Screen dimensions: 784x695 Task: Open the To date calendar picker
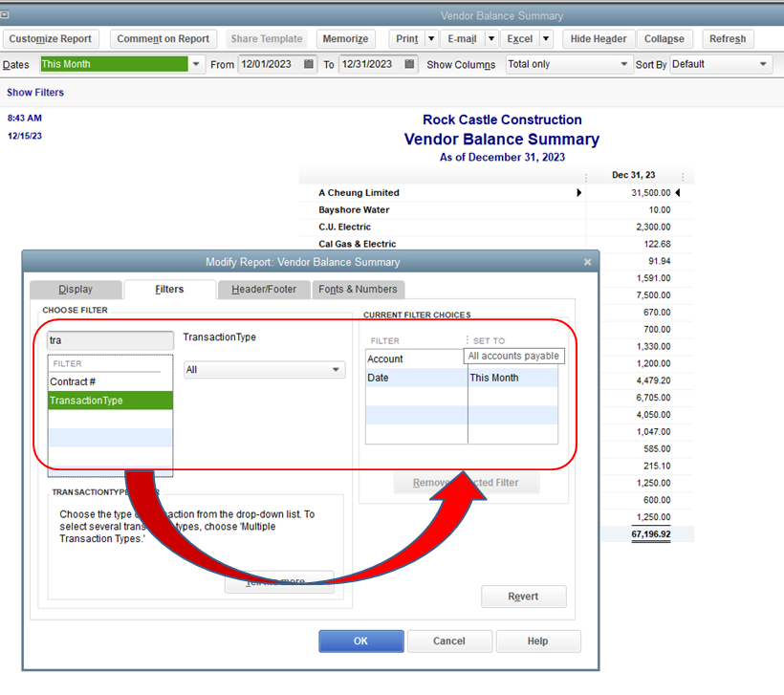click(x=410, y=64)
